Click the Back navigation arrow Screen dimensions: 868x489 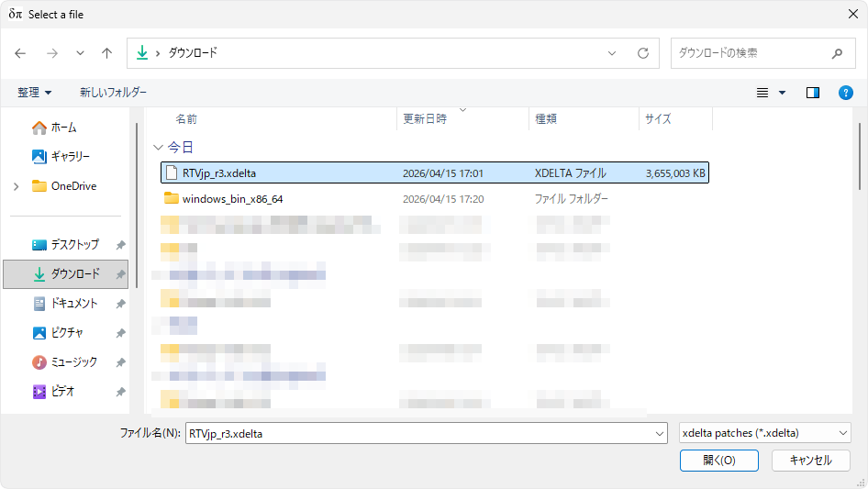pos(20,53)
